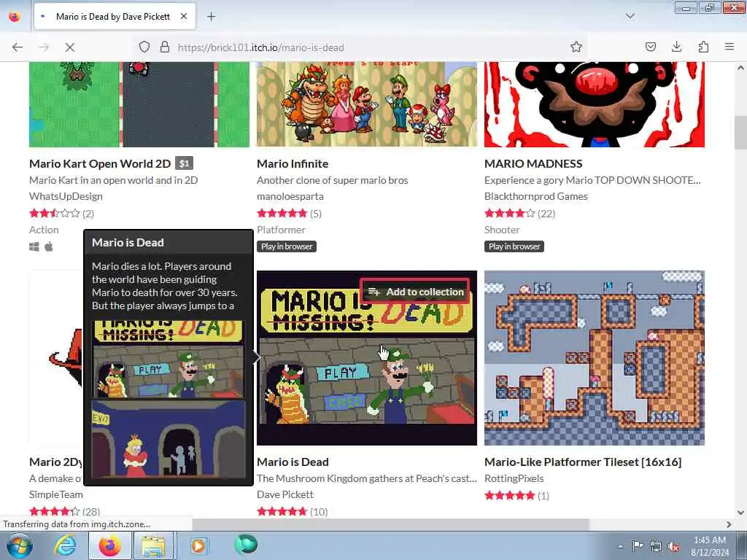Open a new tab with plus
The image size is (747, 560).
211,17
